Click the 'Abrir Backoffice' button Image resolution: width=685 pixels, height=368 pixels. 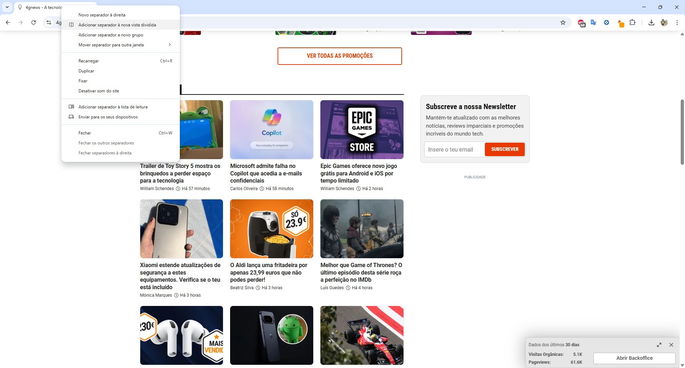click(634, 358)
